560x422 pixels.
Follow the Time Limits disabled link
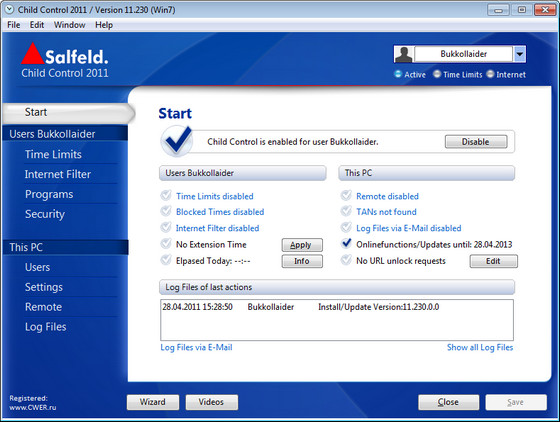click(215, 196)
